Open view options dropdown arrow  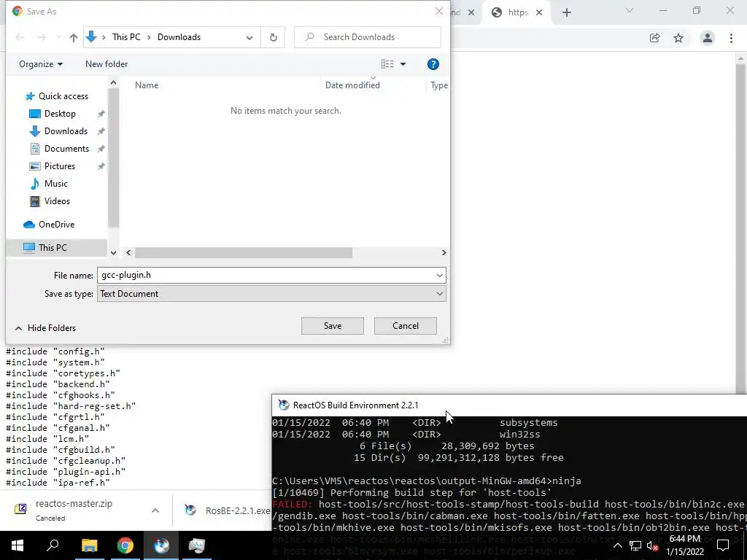(403, 64)
